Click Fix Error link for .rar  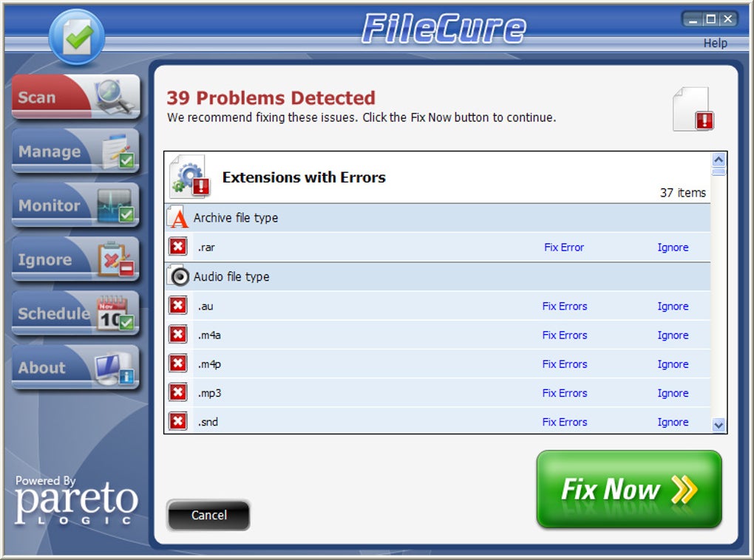564,247
